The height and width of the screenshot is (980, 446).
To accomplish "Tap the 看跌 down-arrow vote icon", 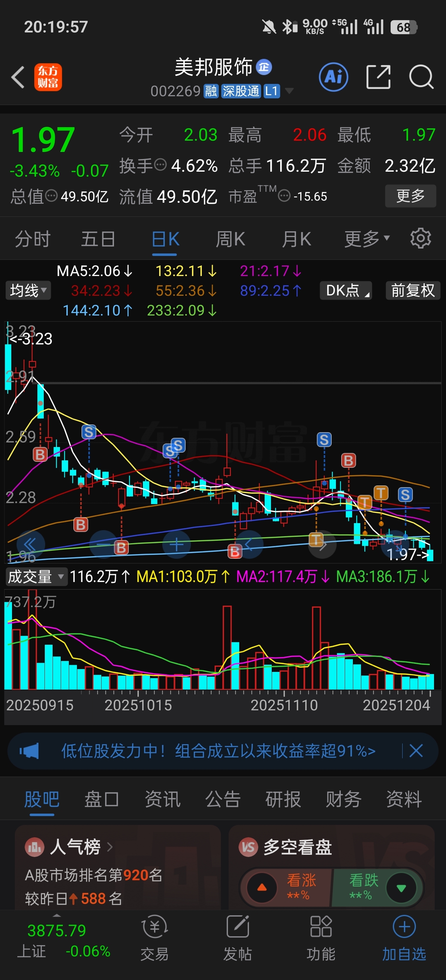I will [x=401, y=888].
